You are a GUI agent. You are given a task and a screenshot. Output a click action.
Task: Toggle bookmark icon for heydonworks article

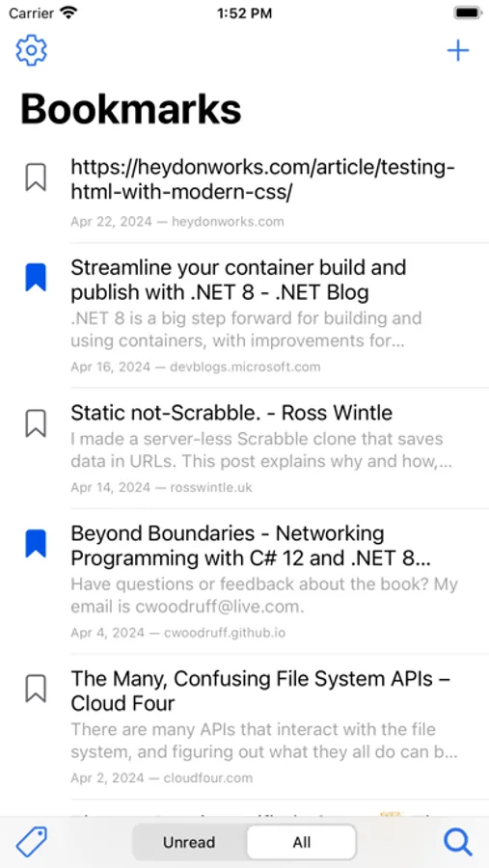(36, 177)
